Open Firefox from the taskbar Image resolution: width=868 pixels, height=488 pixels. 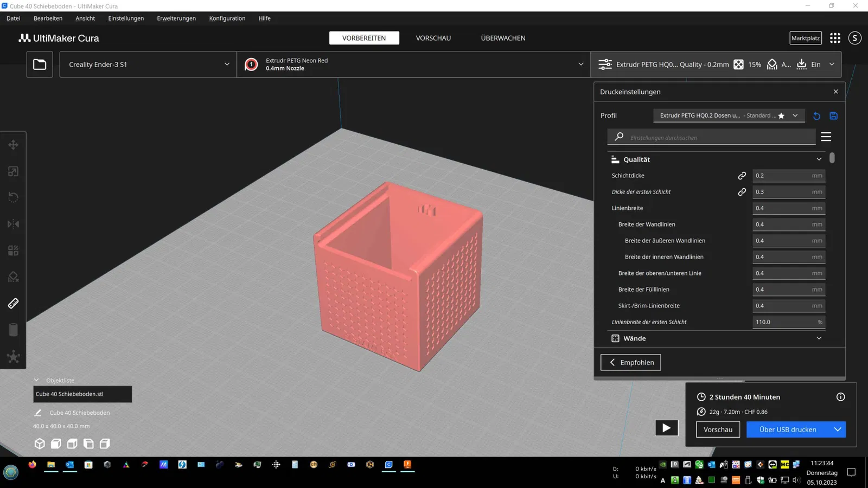[32, 465]
